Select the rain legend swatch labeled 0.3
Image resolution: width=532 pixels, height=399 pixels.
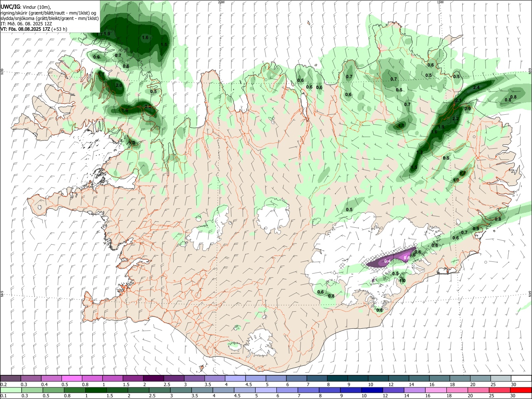tap(32, 390)
